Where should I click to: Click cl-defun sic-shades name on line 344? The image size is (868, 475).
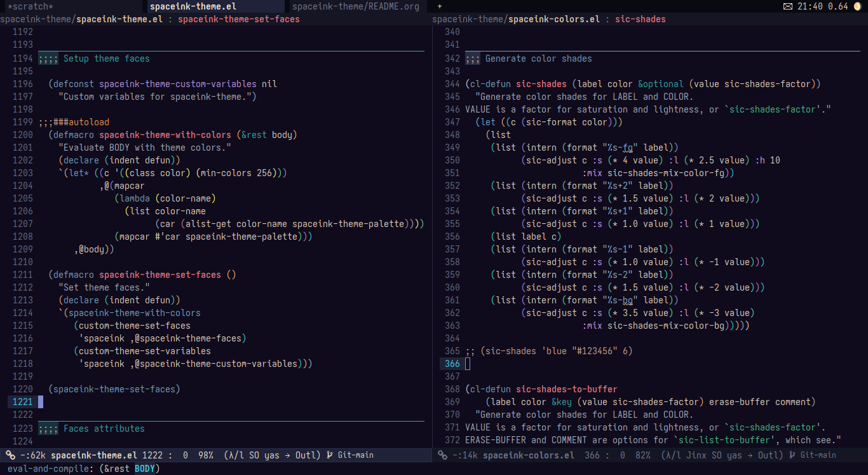point(541,84)
